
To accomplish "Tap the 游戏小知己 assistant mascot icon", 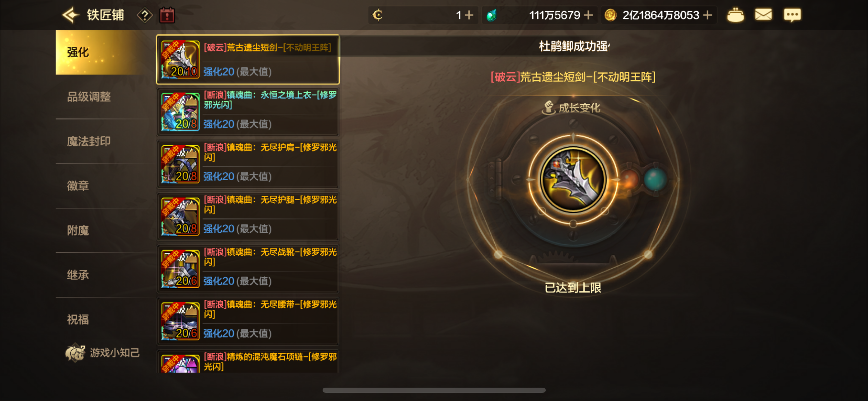I will [x=75, y=353].
